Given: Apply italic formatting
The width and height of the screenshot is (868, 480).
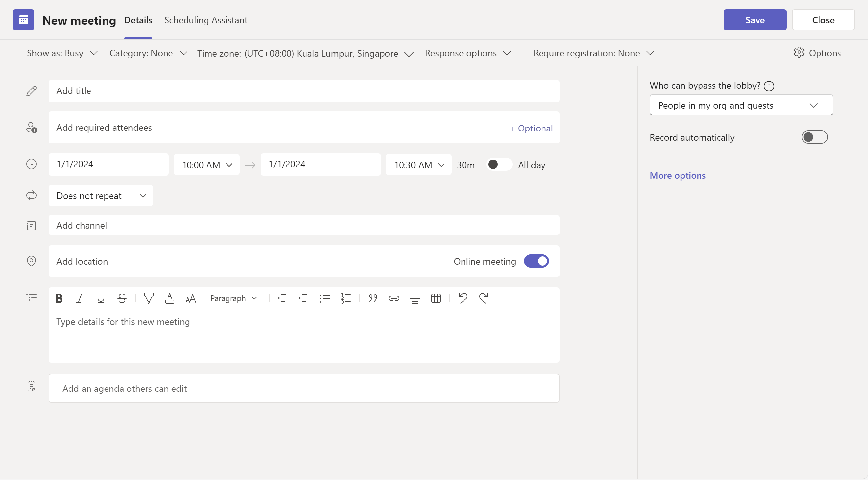Looking at the screenshot, I should [x=80, y=298].
